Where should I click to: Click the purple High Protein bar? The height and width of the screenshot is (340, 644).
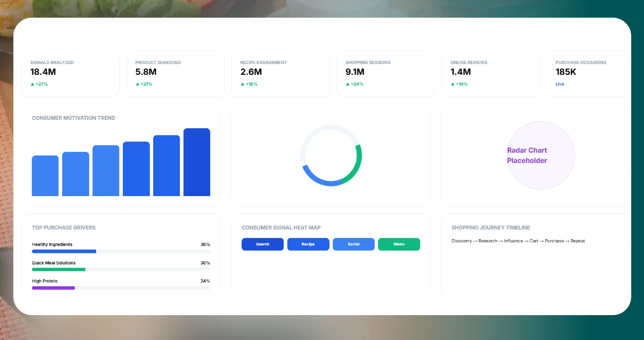(x=53, y=288)
